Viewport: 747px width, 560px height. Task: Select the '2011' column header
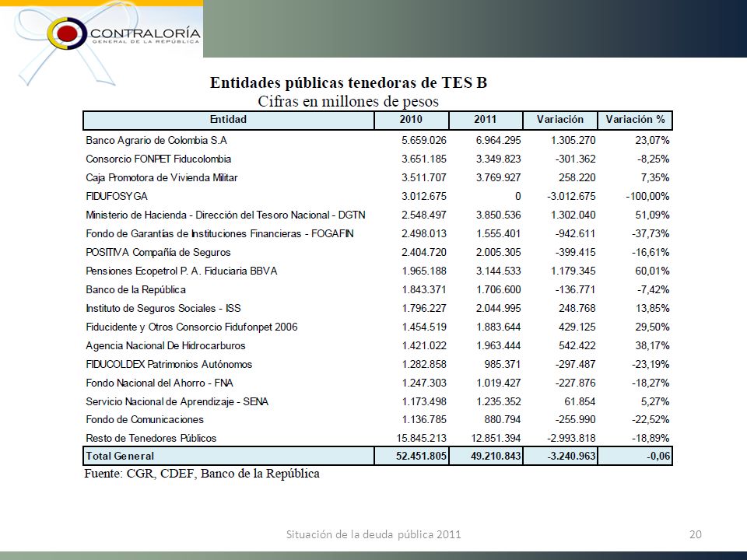tap(486, 120)
